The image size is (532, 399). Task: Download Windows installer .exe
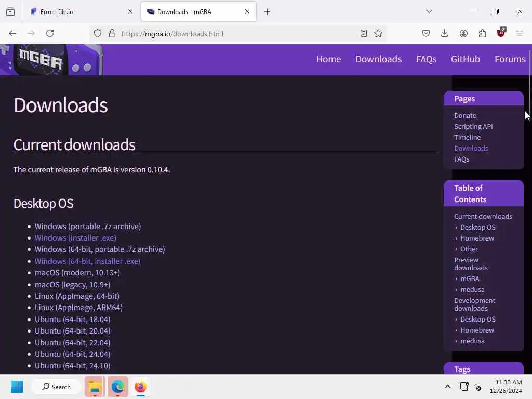(x=75, y=238)
